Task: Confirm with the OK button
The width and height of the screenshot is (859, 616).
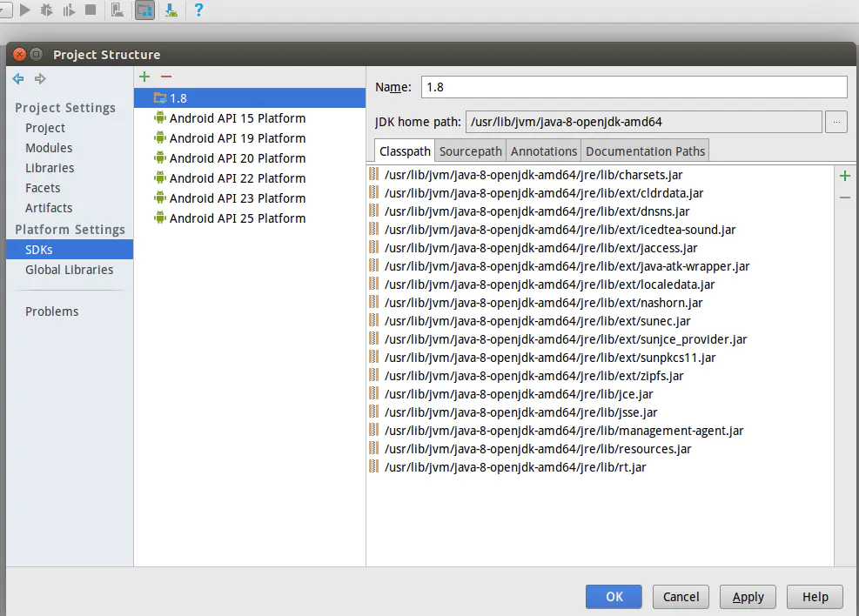Action: pyautogui.click(x=614, y=596)
